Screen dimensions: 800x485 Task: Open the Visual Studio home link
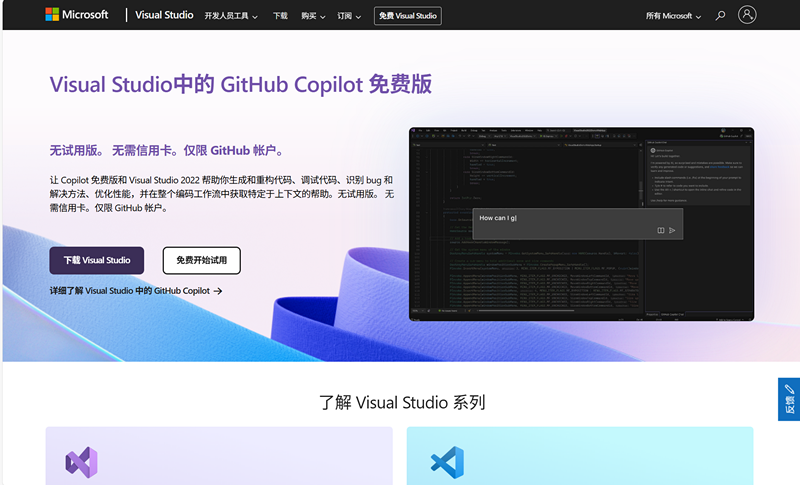(164, 15)
